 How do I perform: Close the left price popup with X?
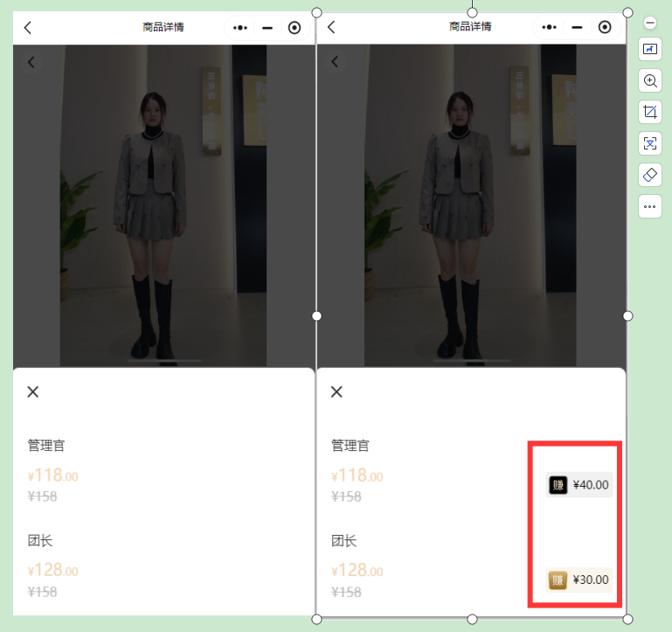click(33, 392)
